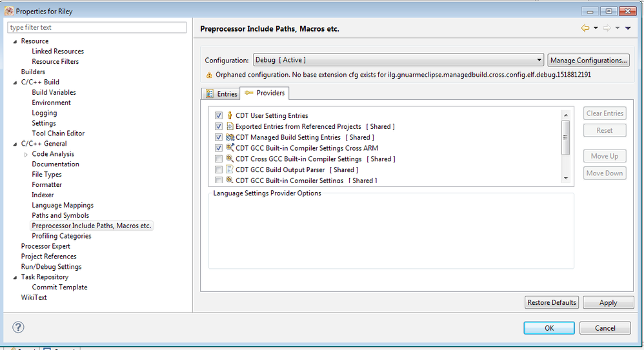Click the CDT Managed Build Setting icon
The height and width of the screenshot is (350, 644).
230,137
